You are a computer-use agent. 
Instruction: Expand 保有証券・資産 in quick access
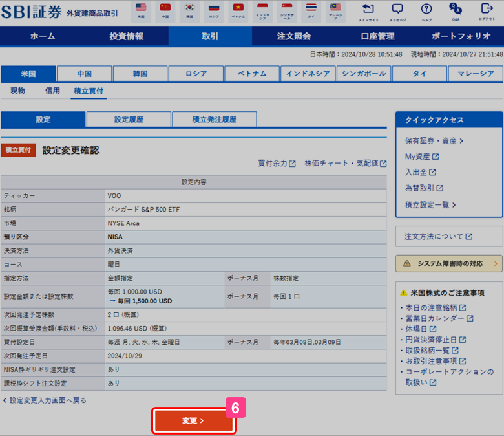434,140
